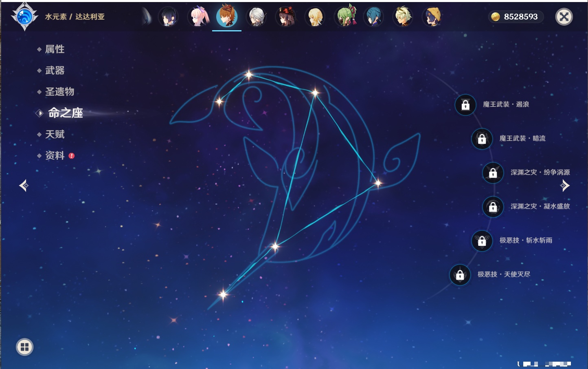Image resolution: width=588 pixels, height=369 pixels.
Task: Go to previous character with left arrow
Action: (x=24, y=186)
